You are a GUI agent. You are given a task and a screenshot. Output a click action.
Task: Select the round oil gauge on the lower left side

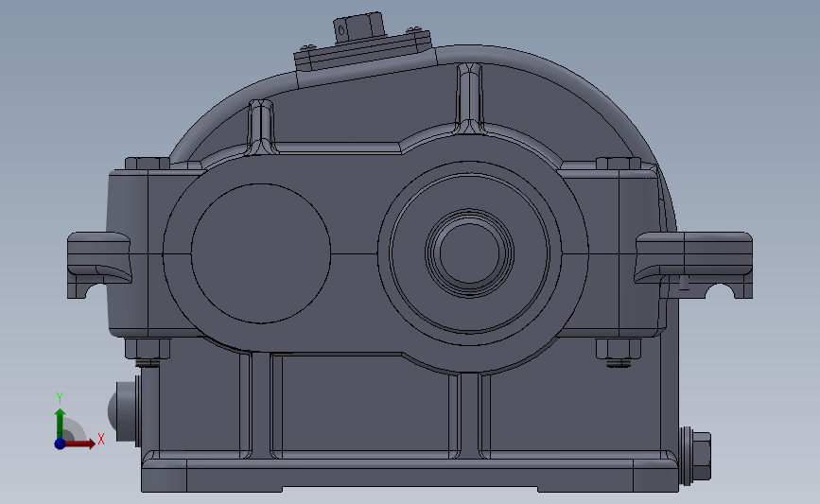click(123, 410)
